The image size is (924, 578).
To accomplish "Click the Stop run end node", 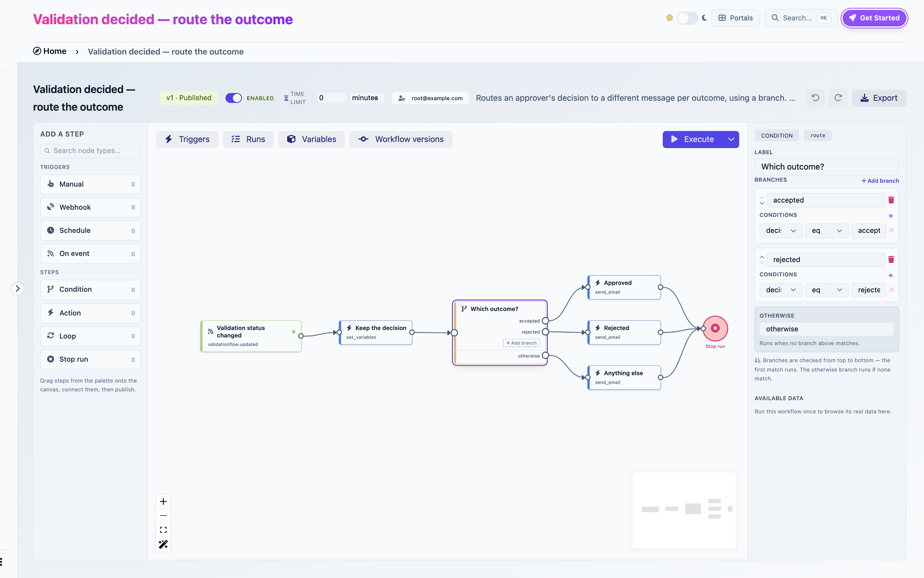I will pyautogui.click(x=715, y=328).
